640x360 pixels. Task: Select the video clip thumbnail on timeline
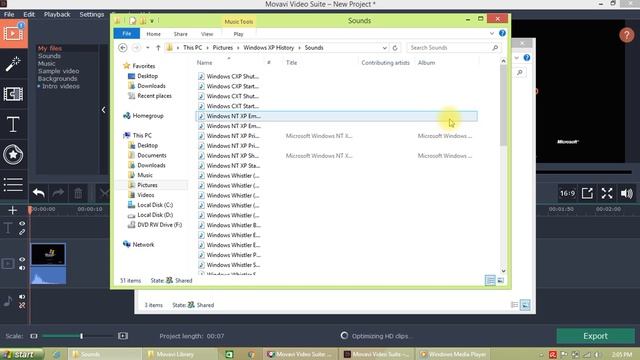(48, 255)
